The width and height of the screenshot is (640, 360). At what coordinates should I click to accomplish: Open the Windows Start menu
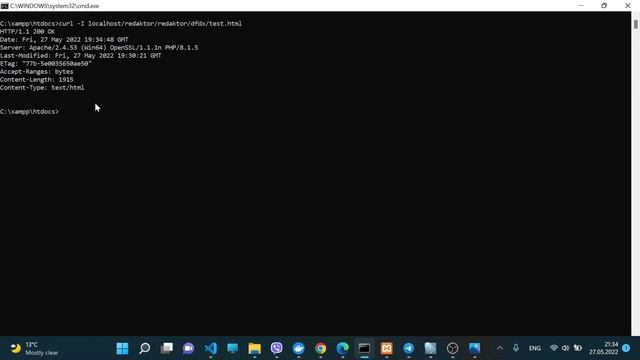122,348
